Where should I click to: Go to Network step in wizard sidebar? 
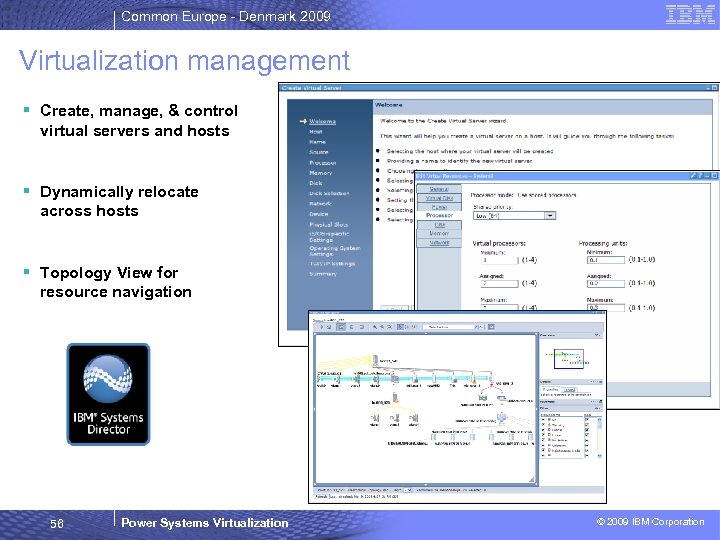pos(320,203)
